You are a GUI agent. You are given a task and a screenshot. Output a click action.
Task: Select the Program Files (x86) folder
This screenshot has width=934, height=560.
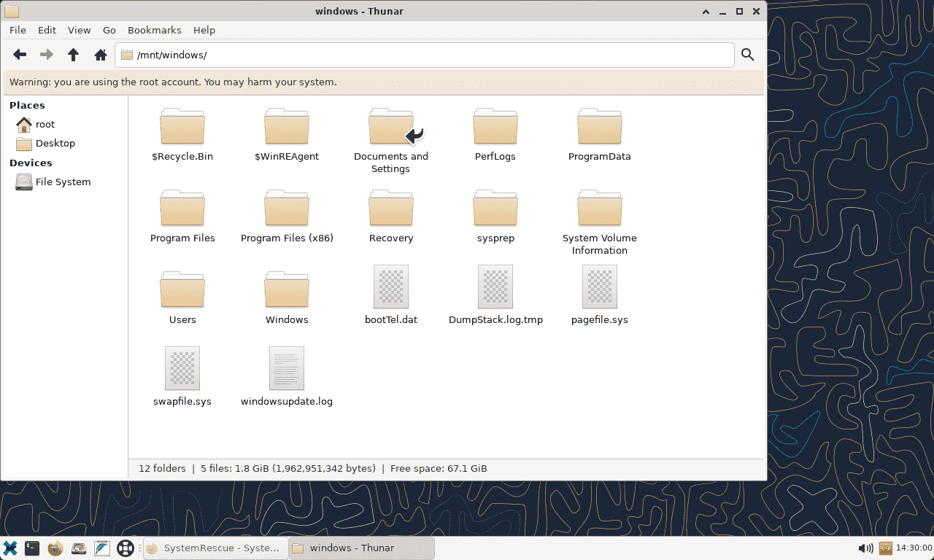(x=287, y=217)
